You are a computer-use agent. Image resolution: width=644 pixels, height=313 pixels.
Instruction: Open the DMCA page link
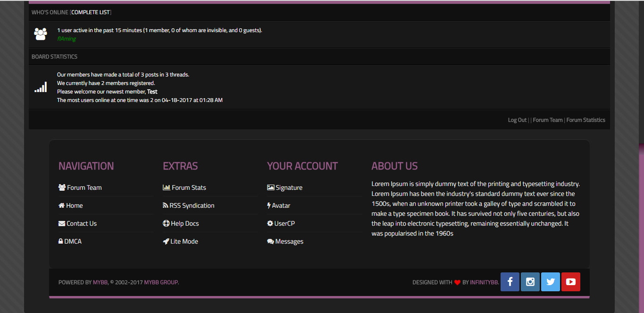73,242
